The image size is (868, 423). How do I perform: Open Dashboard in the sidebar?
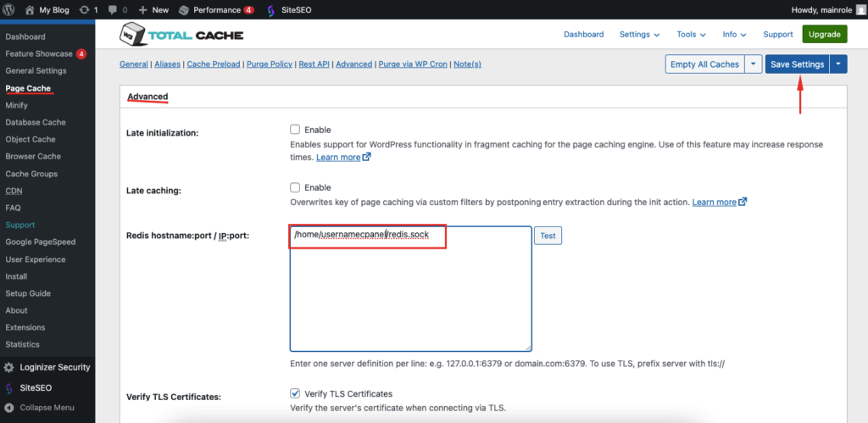pos(25,36)
